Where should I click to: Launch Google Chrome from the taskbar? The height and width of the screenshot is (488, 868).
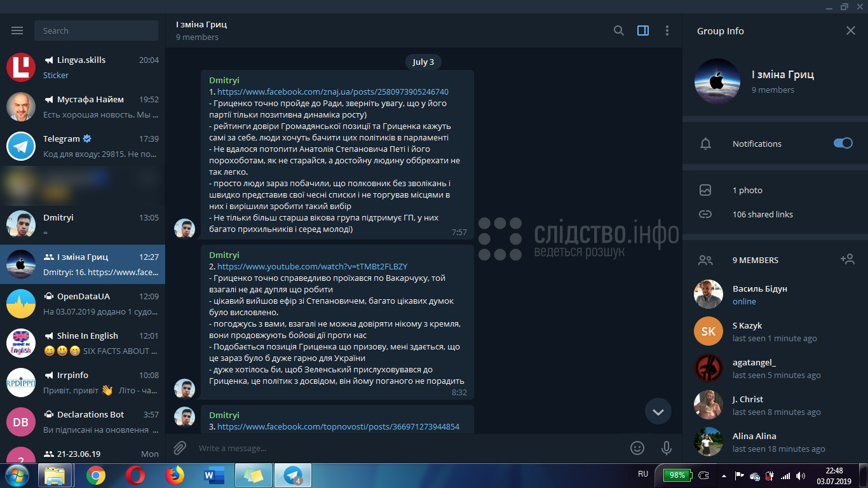click(x=96, y=475)
